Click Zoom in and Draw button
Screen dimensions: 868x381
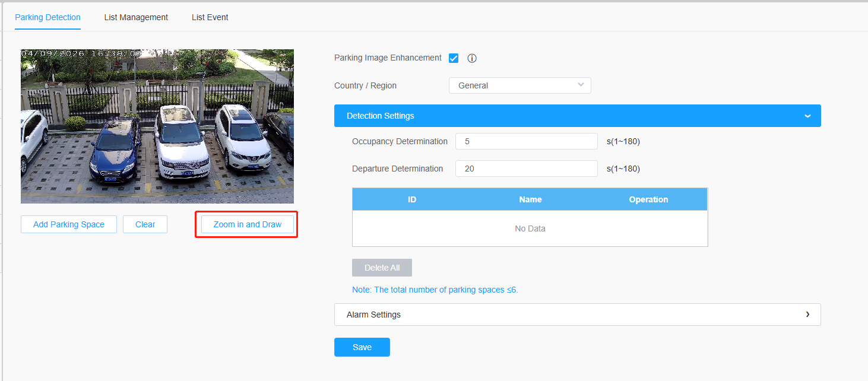tap(248, 224)
